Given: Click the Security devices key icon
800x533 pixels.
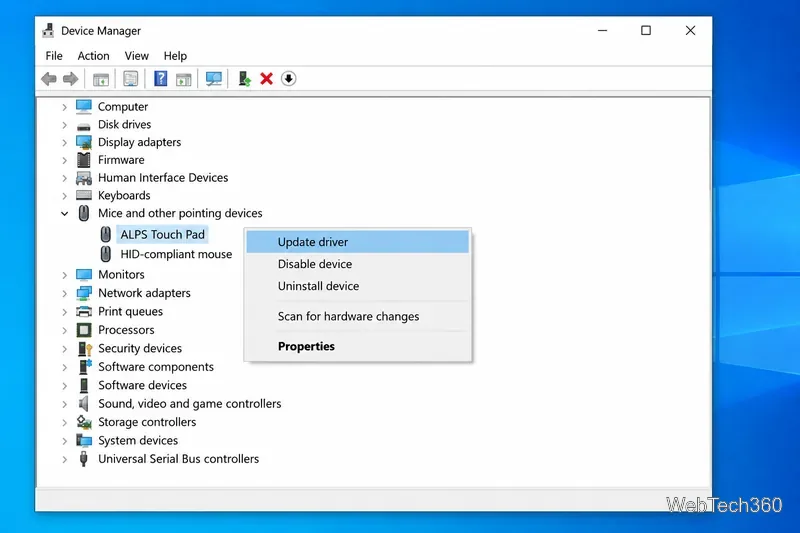Looking at the screenshot, I should [84, 348].
